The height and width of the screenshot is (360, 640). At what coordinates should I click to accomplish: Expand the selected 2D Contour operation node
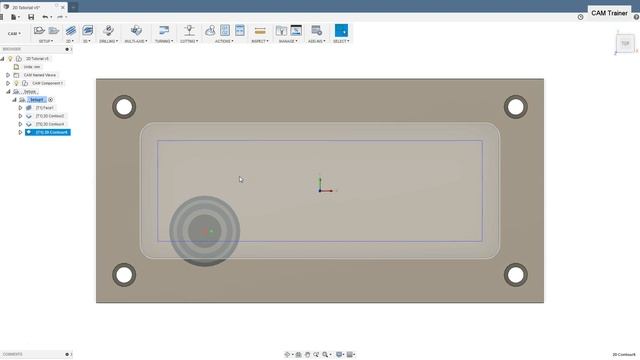20,132
